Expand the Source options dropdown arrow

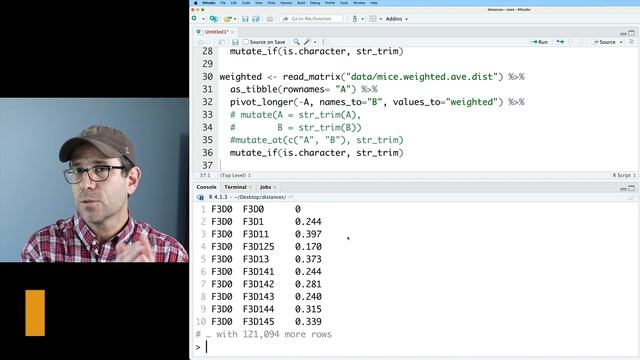pos(621,42)
